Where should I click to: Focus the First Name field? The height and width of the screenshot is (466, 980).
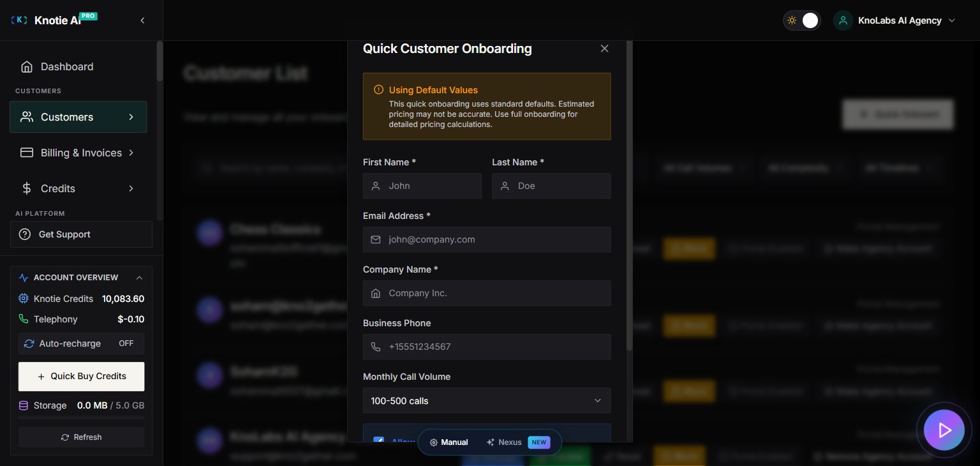(422, 186)
